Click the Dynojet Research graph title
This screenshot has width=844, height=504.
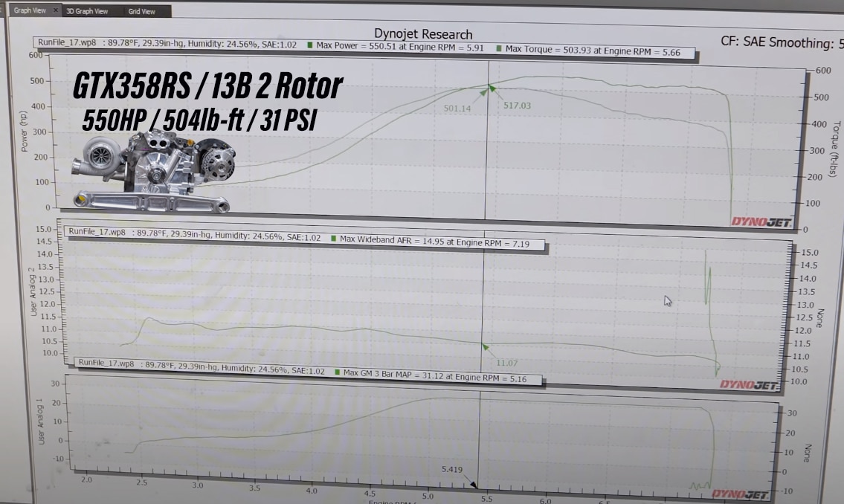422,33
